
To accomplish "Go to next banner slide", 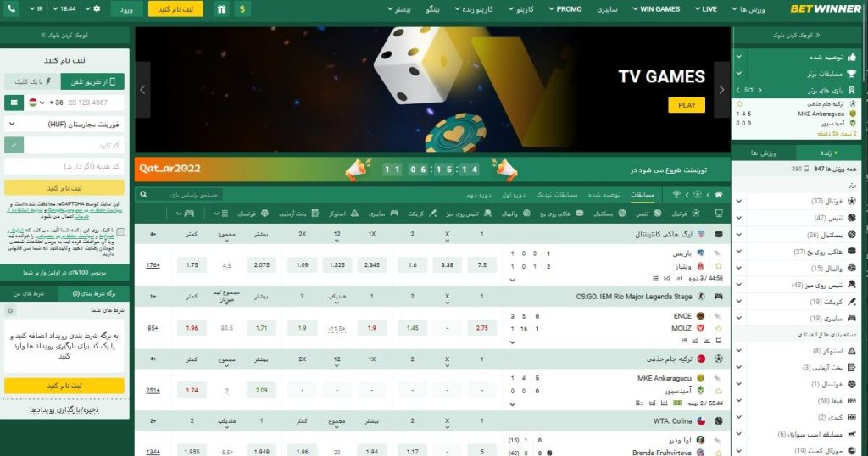I will click(x=721, y=90).
